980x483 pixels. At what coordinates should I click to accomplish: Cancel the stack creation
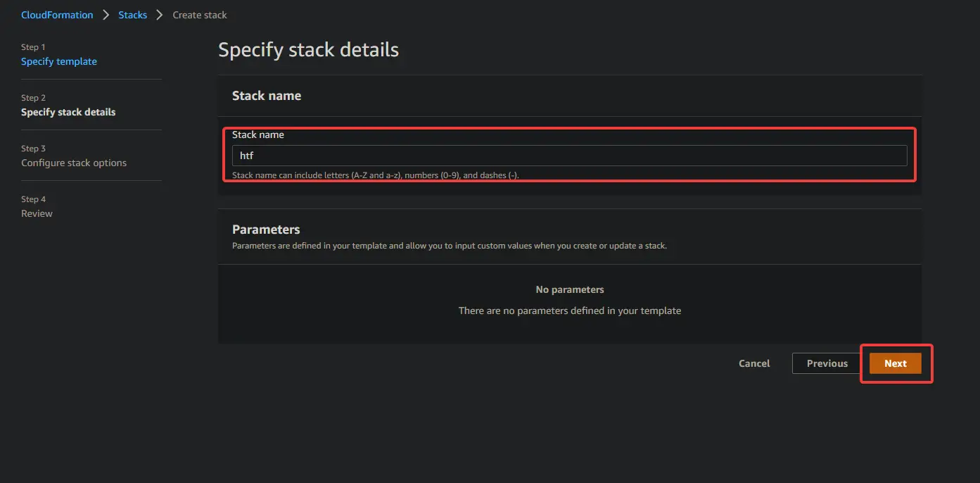point(753,363)
